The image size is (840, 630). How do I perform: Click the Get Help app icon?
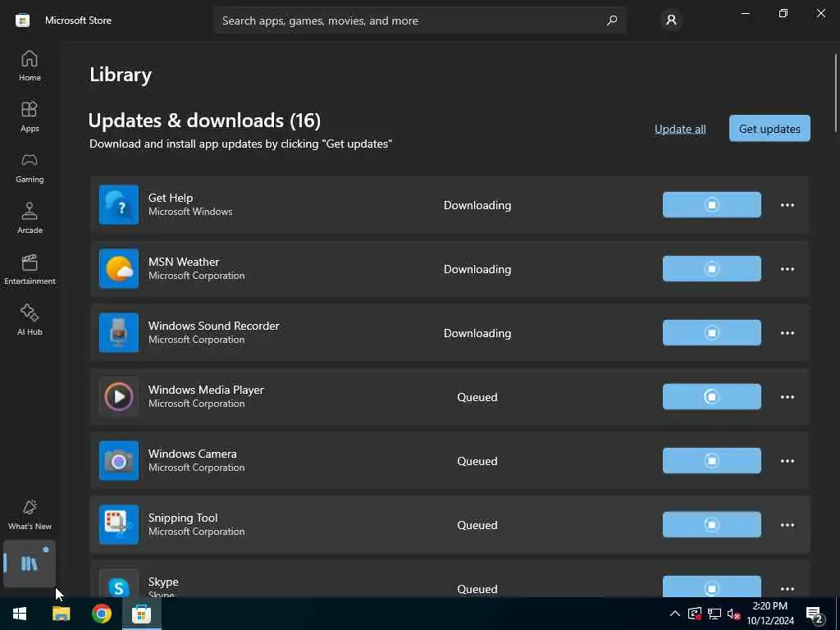click(x=119, y=204)
